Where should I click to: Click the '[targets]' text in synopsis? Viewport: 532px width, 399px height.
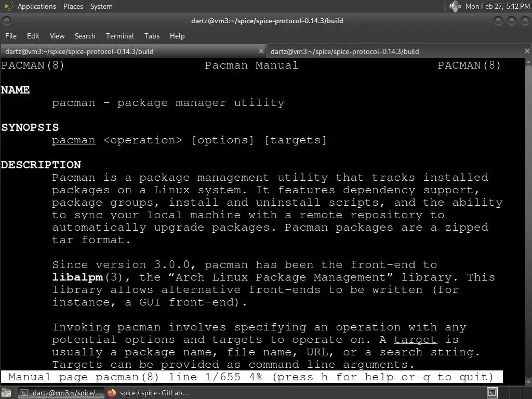coord(295,140)
